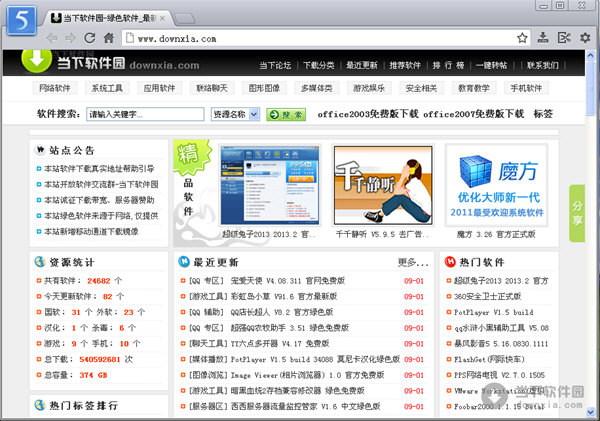The image size is (600, 421).
Task: Open 当下论坛 in top navigation
Action: tap(275, 65)
